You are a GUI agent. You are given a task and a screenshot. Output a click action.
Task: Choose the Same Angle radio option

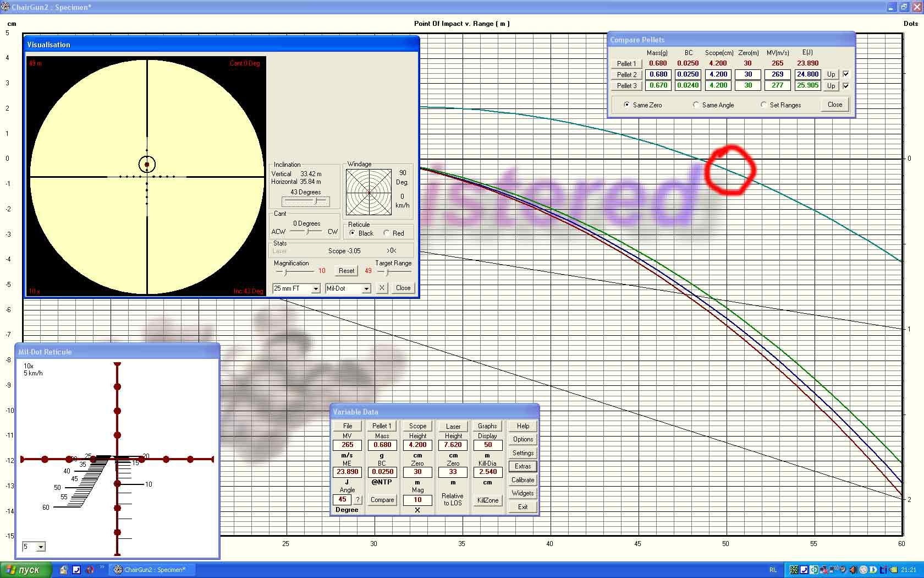[x=696, y=105]
